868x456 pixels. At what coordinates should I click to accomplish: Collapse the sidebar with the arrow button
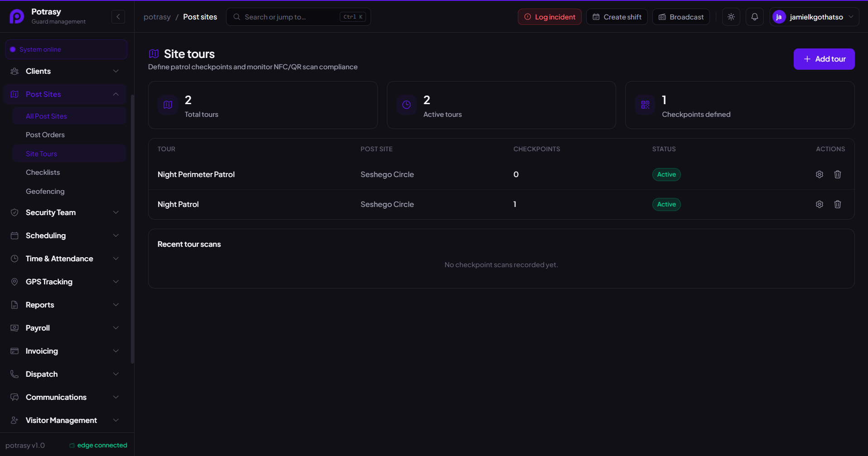(118, 17)
